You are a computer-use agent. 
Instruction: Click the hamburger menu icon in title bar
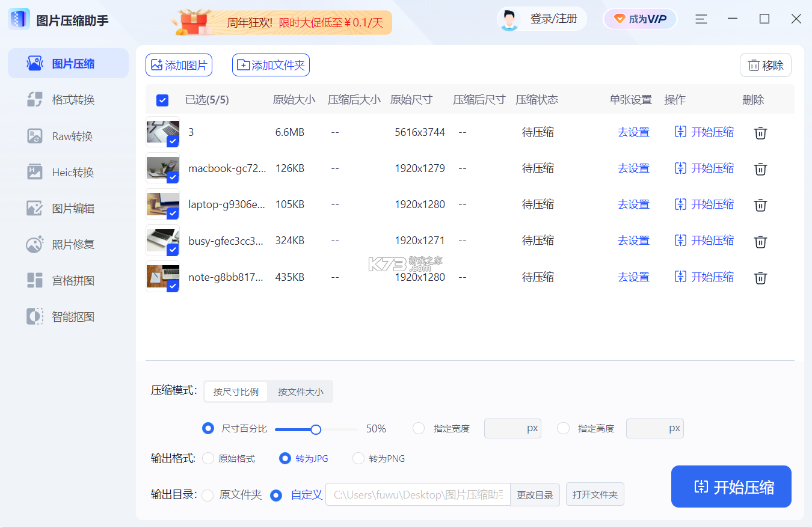(701, 19)
